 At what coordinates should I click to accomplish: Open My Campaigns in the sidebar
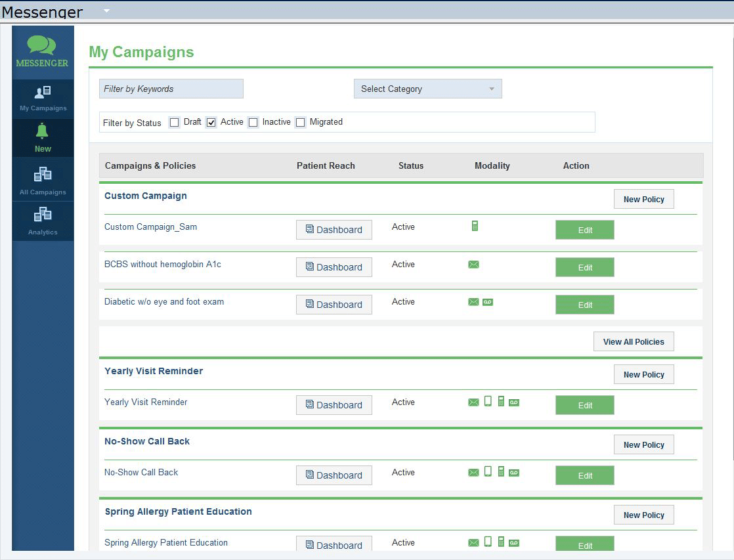pyautogui.click(x=43, y=98)
